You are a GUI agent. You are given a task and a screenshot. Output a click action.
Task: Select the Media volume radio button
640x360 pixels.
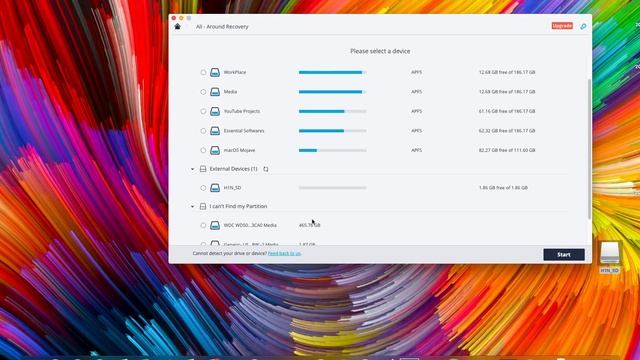pyautogui.click(x=203, y=92)
